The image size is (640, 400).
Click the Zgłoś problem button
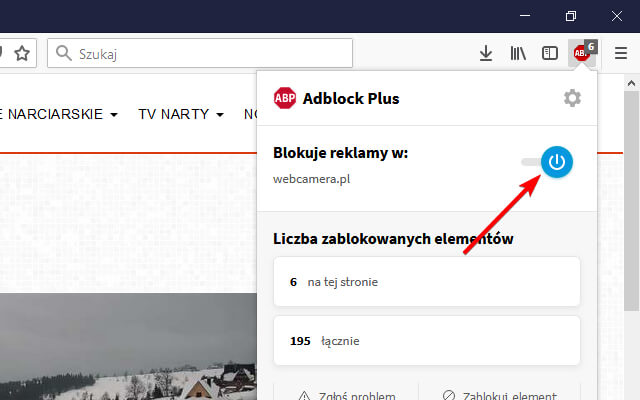(x=346, y=394)
